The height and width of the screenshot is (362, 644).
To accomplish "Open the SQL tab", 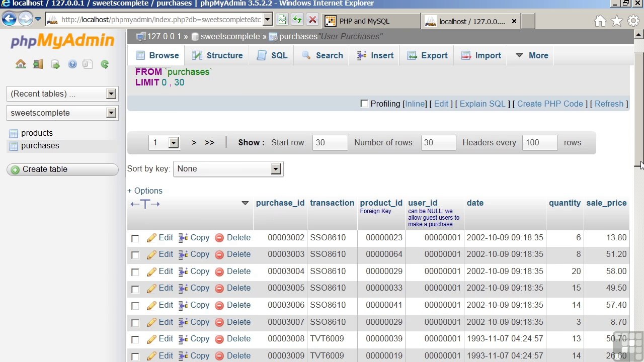I will point(272,55).
